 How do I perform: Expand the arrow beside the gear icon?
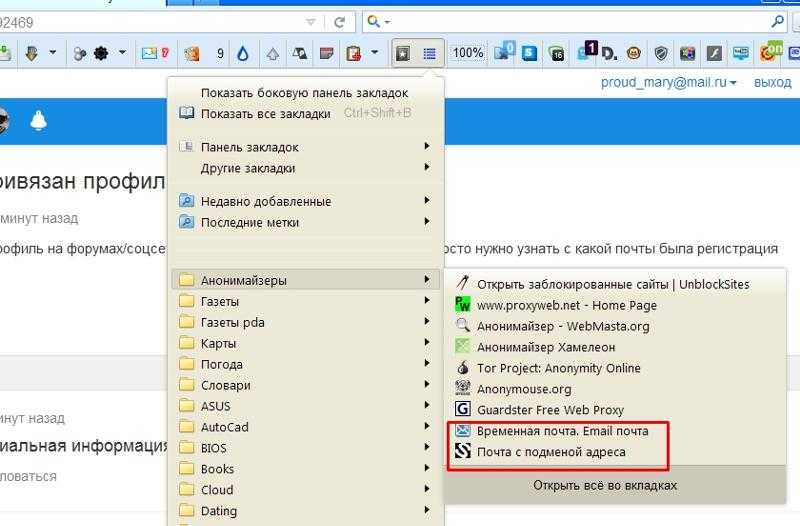(122, 52)
